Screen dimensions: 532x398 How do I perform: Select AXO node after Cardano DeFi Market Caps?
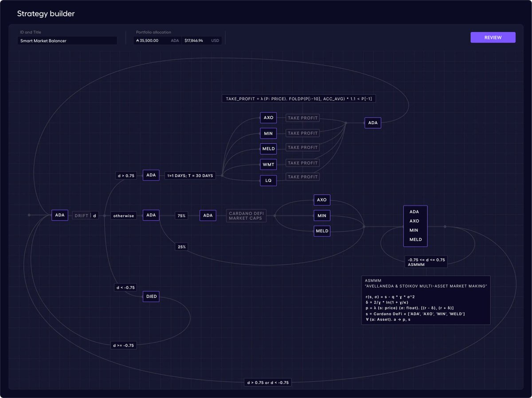322,200
